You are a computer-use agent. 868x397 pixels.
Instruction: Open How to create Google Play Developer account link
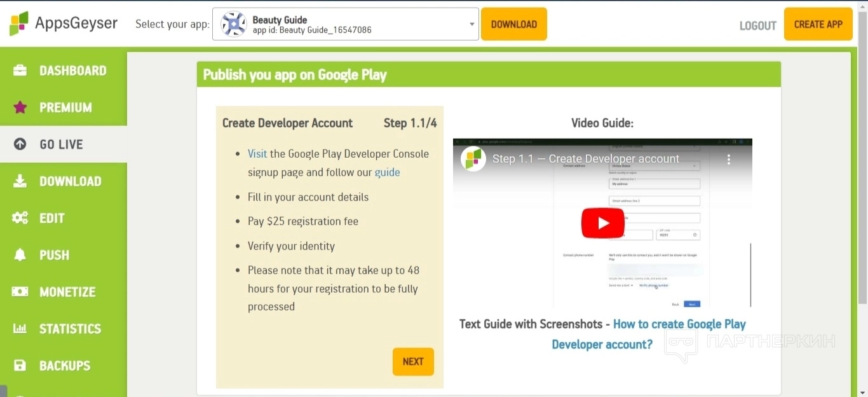tap(648, 334)
